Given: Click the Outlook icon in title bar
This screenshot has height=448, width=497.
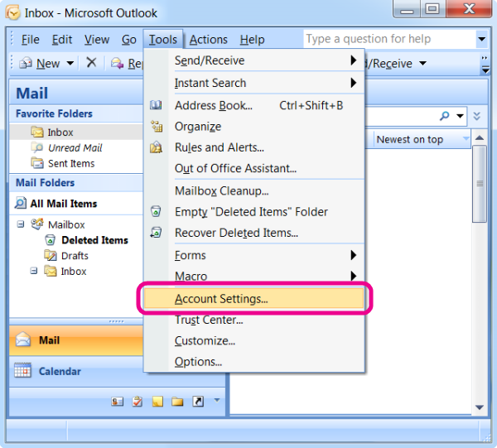Looking at the screenshot, I should [x=13, y=13].
